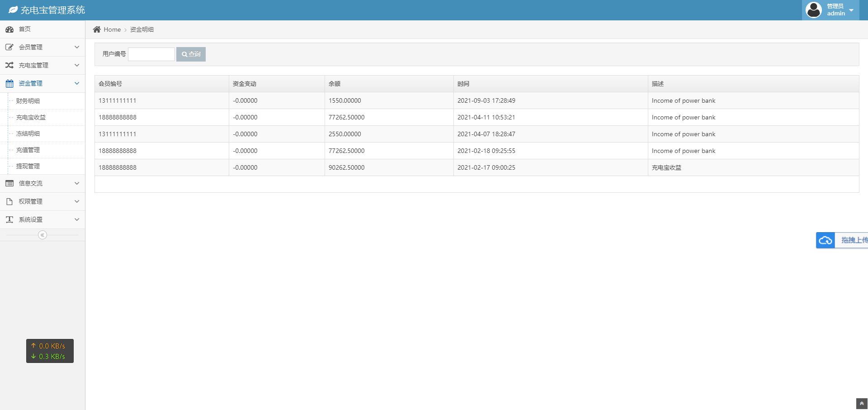Click the 充电宝管理 shuffle icon
The width and height of the screenshot is (868, 410).
pyautogui.click(x=9, y=65)
